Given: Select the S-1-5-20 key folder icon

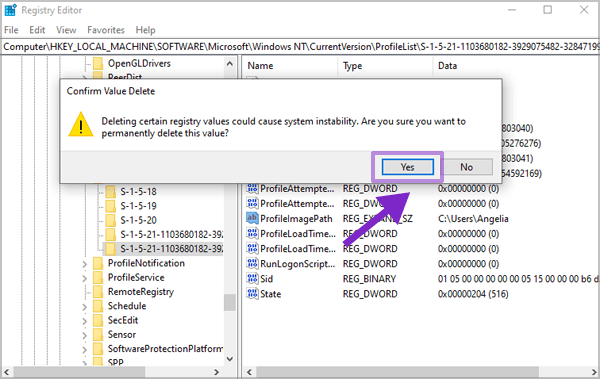Looking at the screenshot, I should pyautogui.click(x=111, y=220).
